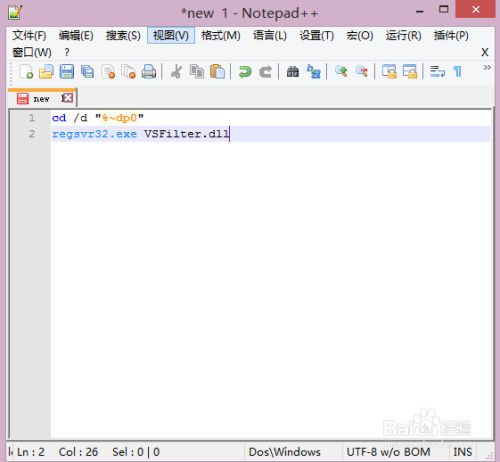Click the Notepad++ title bar icon
500x462 pixels.
(15, 13)
